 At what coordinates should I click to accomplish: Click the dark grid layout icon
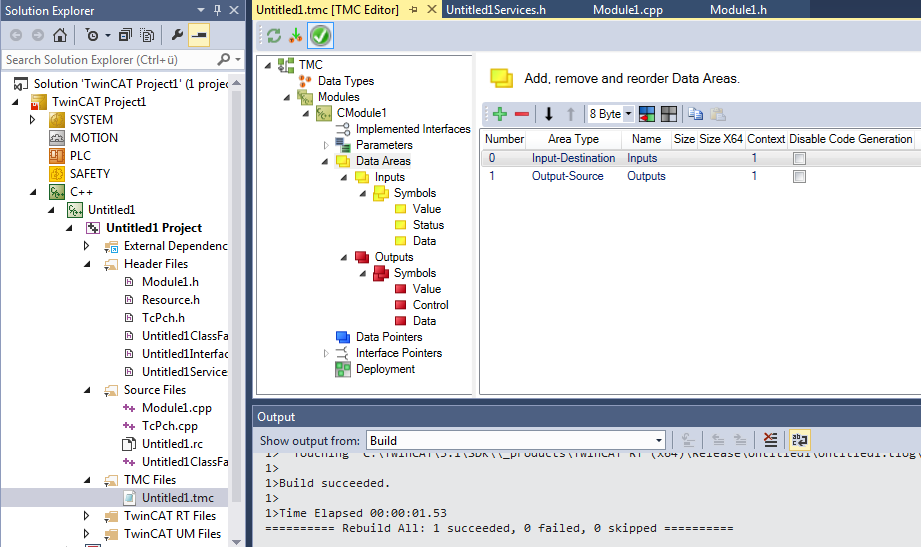(x=668, y=114)
